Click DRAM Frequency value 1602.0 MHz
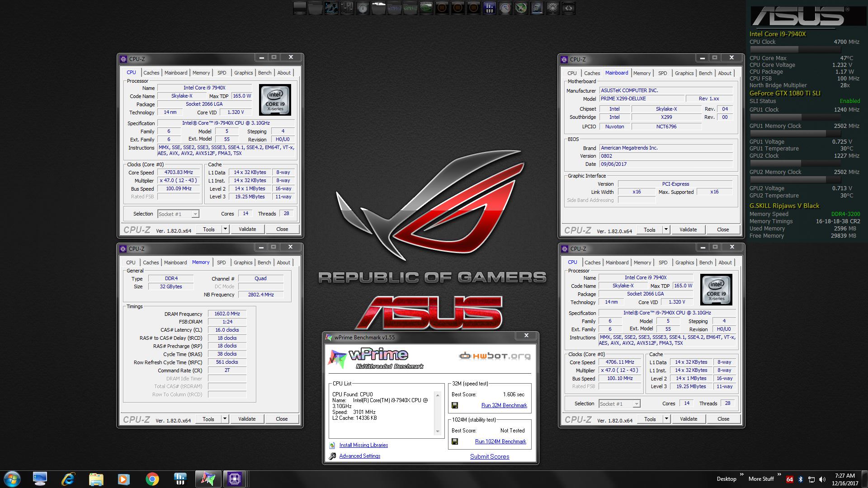Screen dimensions: 868x488 coord(227,314)
